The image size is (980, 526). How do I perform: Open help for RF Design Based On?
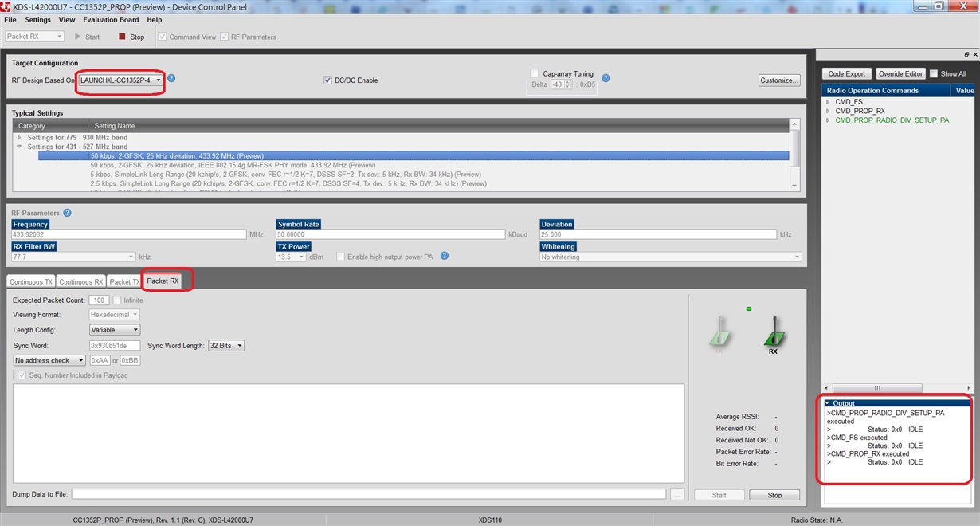[171, 79]
